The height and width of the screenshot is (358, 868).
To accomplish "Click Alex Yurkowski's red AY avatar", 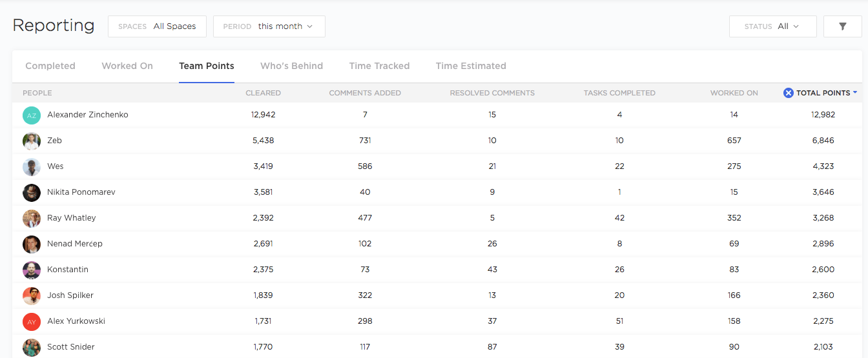I will 32,321.
